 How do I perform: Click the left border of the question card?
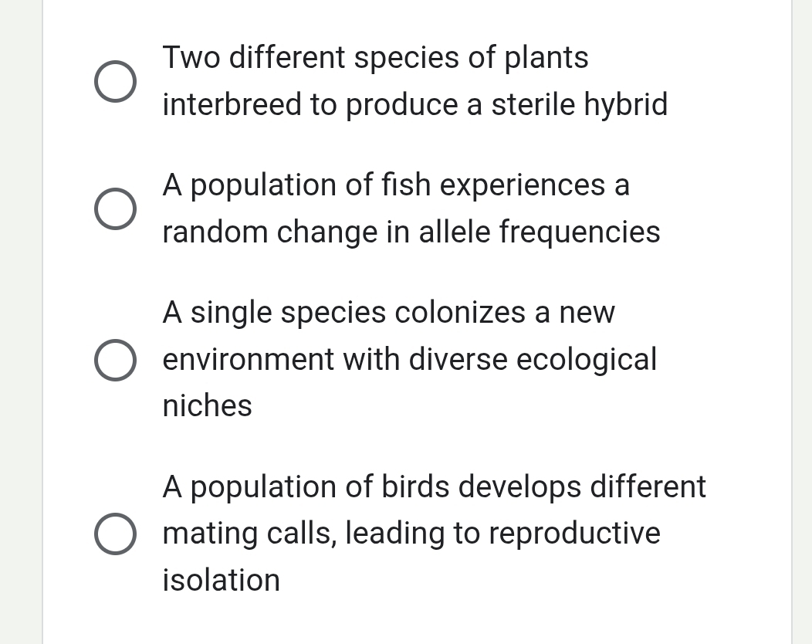point(43,322)
